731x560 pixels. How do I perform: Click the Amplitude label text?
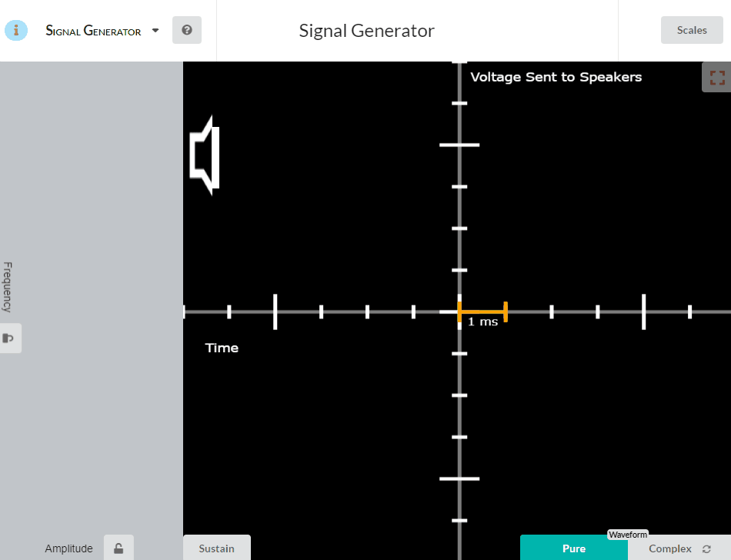pyautogui.click(x=68, y=548)
